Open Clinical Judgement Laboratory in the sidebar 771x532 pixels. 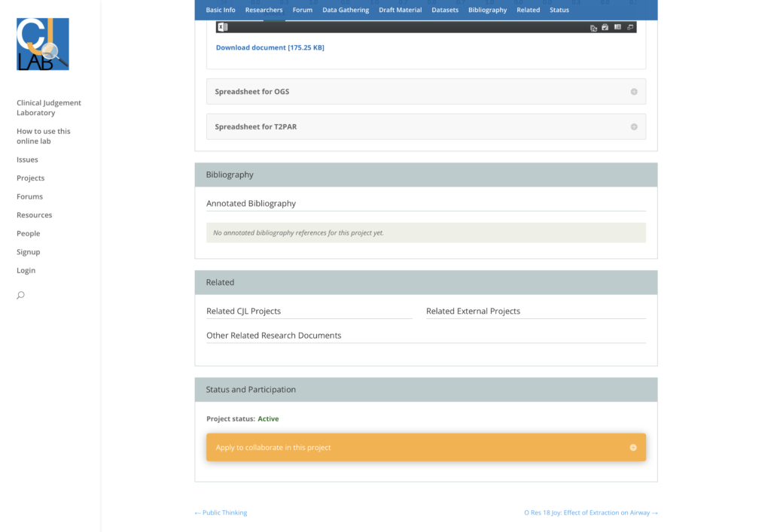click(49, 108)
